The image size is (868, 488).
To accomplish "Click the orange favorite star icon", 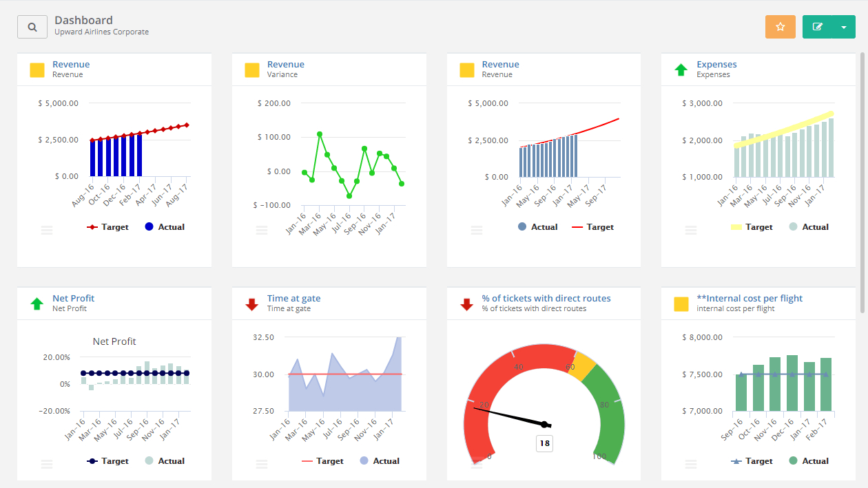I will click(x=780, y=26).
